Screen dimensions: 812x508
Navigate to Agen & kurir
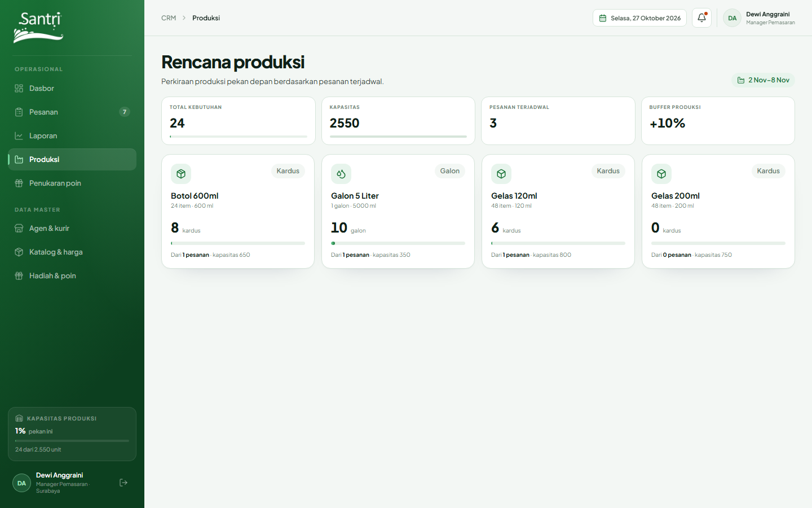click(x=72, y=229)
